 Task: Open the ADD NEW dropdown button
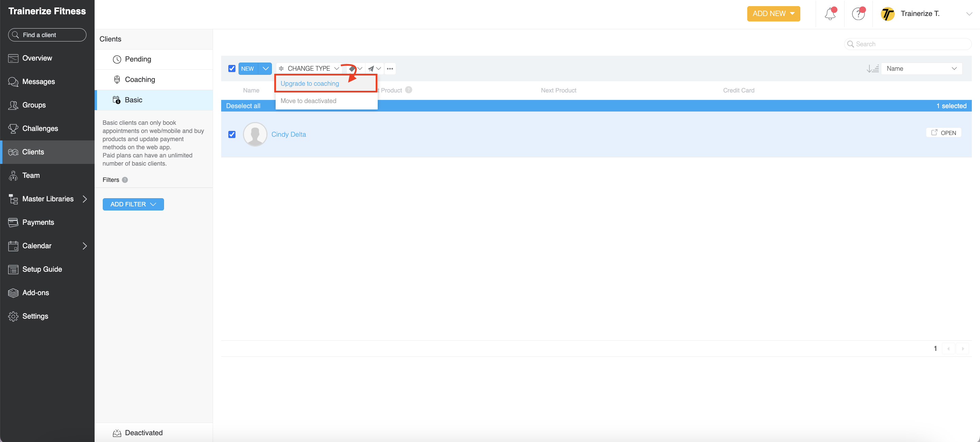(x=773, y=14)
